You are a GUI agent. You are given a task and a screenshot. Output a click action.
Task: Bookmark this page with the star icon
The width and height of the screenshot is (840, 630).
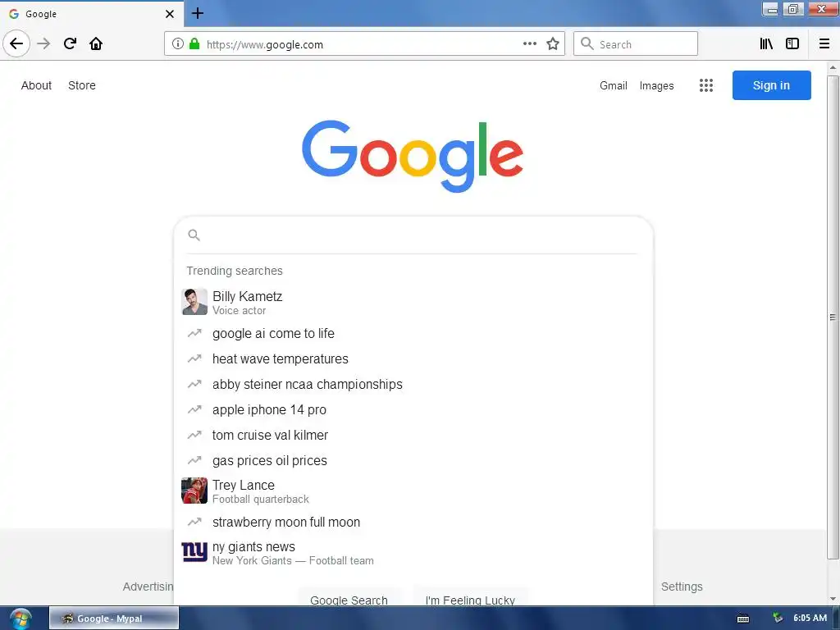pos(553,44)
